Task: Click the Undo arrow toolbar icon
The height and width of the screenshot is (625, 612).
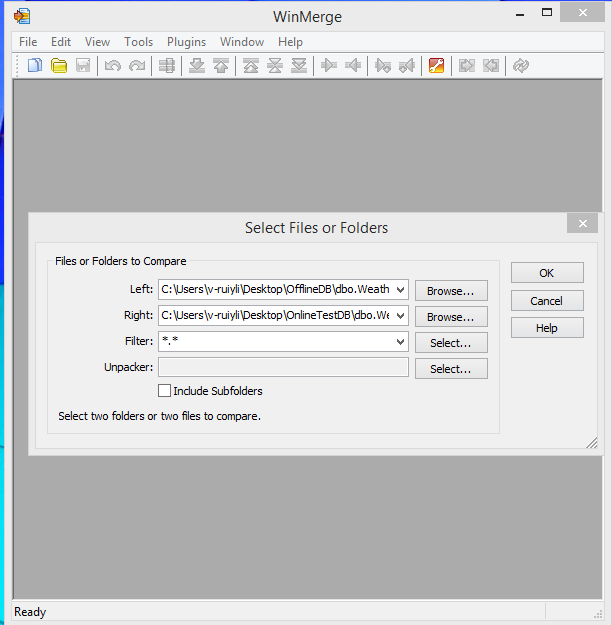Action: [113, 66]
